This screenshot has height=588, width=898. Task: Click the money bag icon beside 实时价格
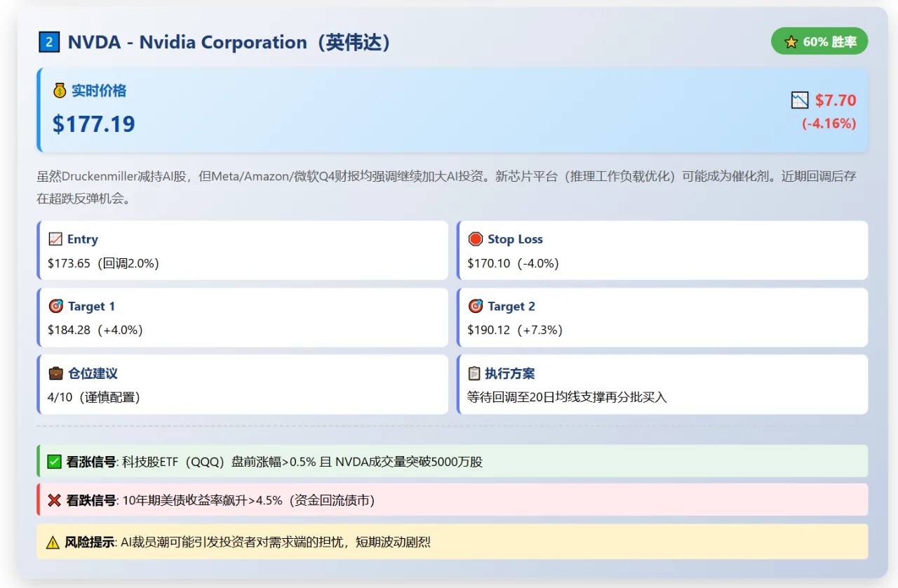coord(60,91)
